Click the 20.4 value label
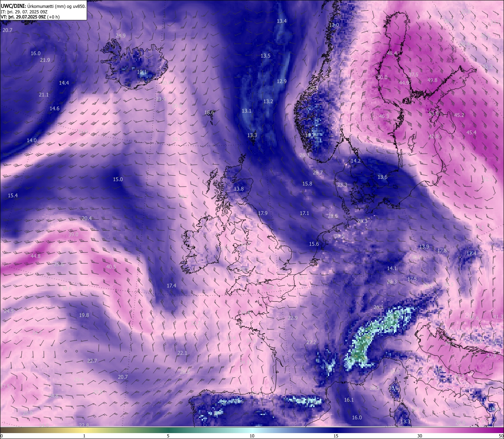The image size is (504, 439). [x=87, y=218]
